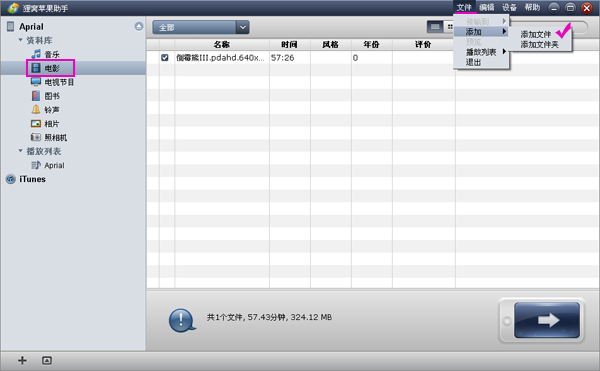This screenshot has height=371, width=600.
Task: Click the blue info exclamation icon
Action: 182,320
